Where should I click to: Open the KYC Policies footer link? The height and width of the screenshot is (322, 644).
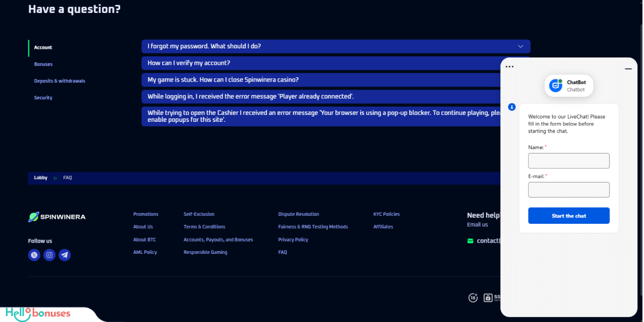click(x=387, y=214)
